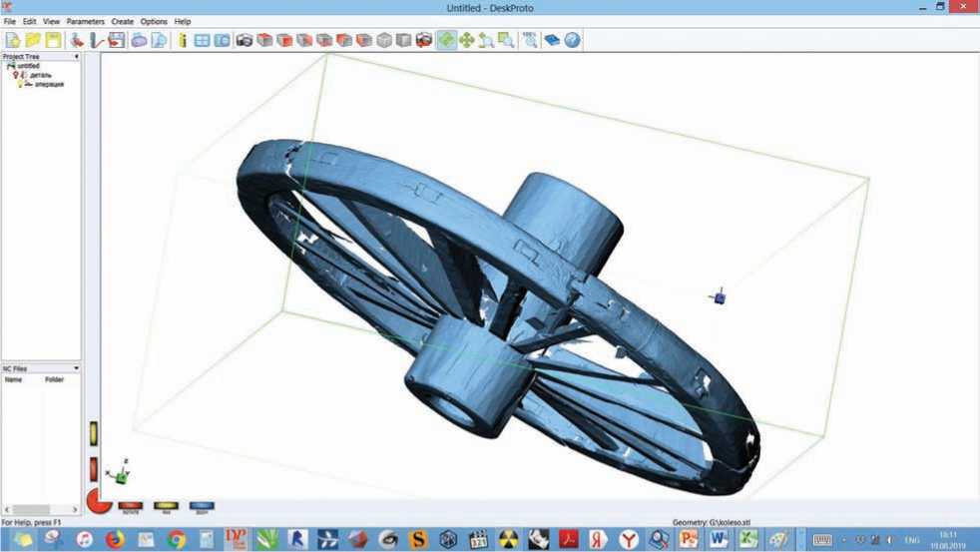The height and width of the screenshot is (552, 980).
Task: Click the blue orientation cube in viewport
Action: pyautogui.click(x=719, y=297)
